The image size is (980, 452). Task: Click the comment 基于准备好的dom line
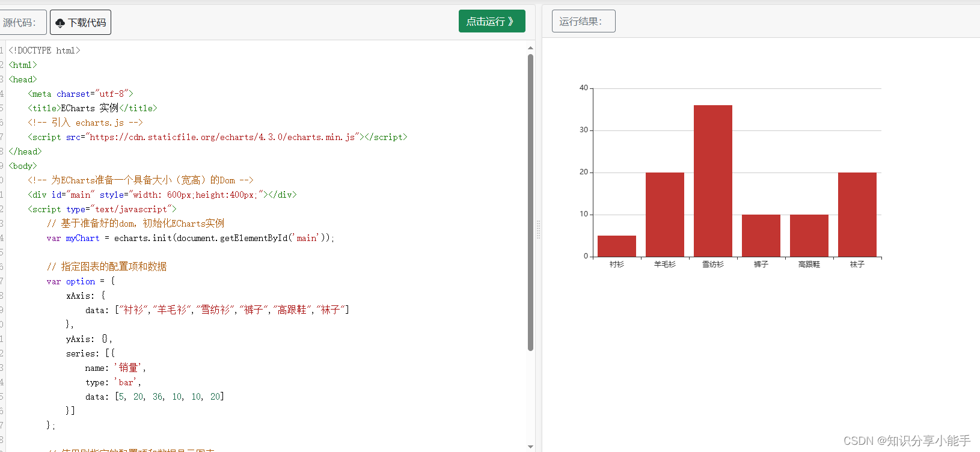point(136,224)
